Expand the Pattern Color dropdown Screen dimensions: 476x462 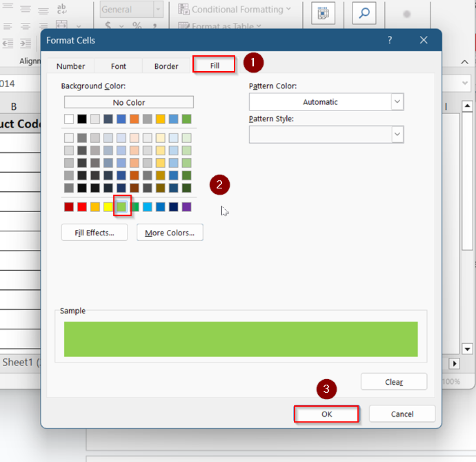[x=397, y=102]
